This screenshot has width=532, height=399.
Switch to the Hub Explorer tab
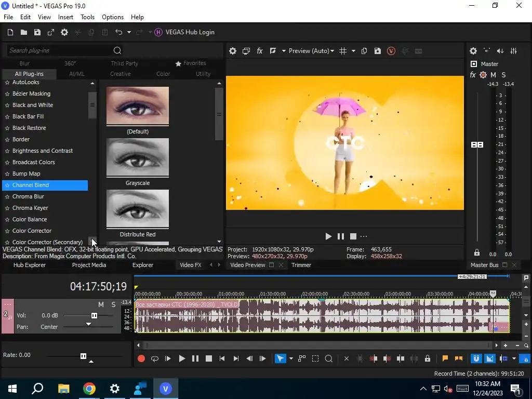pyautogui.click(x=30, y=265)
